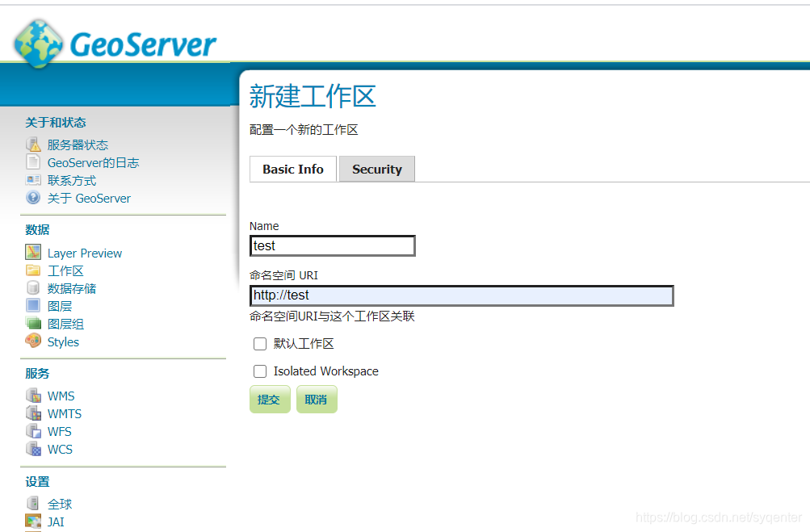Open the Security tab
Image resolution: width=810 pixels, height=532 pixels.
[377, 169]
